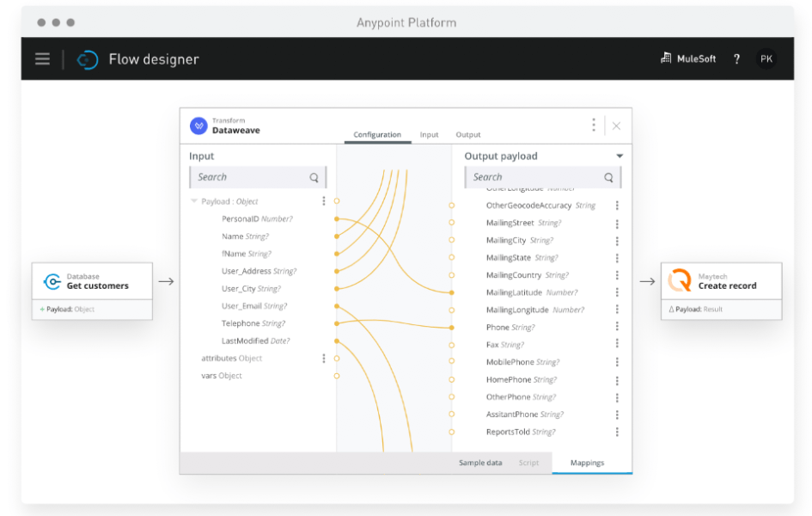This screenshot has width=812, height=516.
Task: Click the MailingLatitude mapped connector dot
Action: [452, 292]
